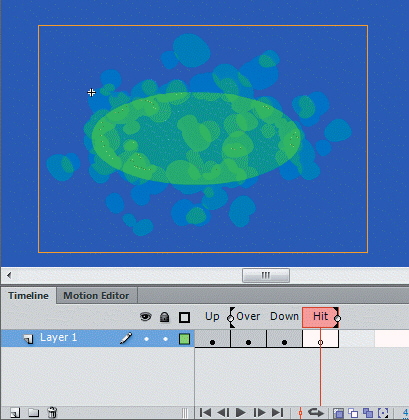Image resolution: width=409 pixels, height=420 pixels.
Task: Click the New Folder icon
Action: (x=33, y=413)
